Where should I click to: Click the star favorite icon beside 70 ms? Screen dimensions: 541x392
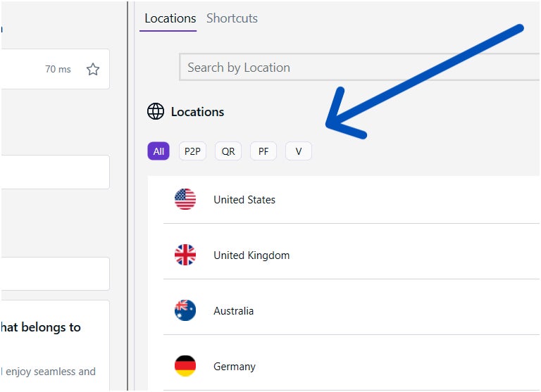(x=93, y=69)
